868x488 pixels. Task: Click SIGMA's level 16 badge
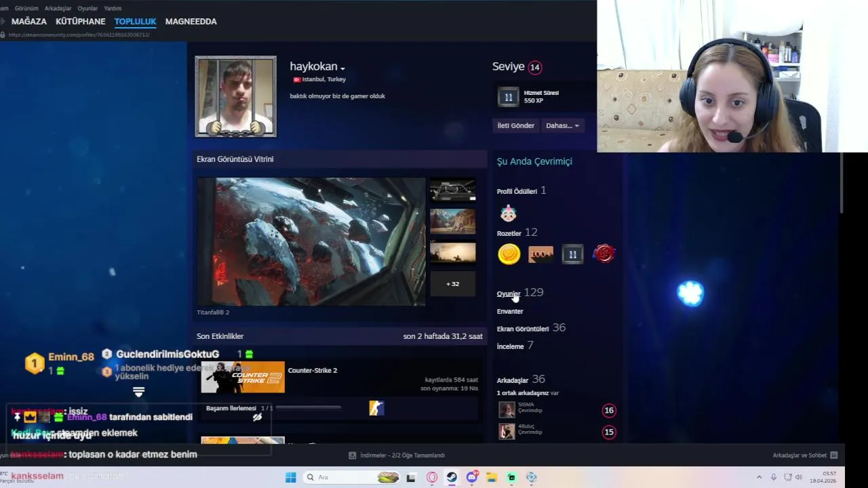point(609,410)
